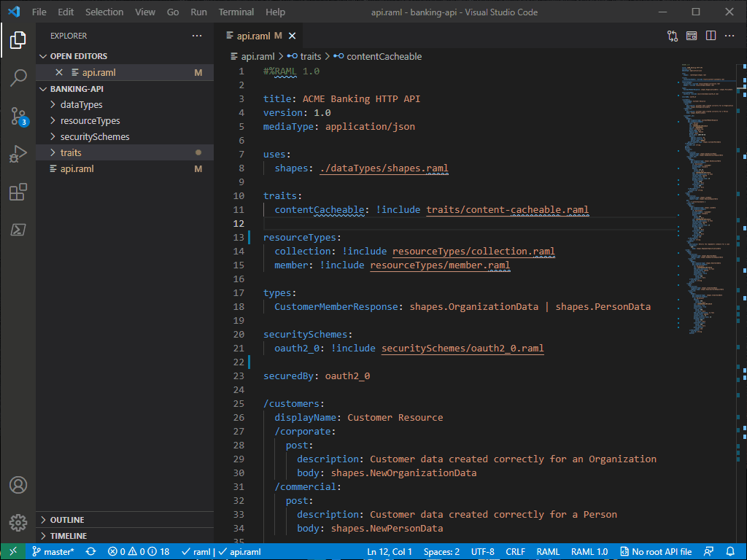This screenshot has height=560, width=747.
Task: Click contentCacheable breadcrumb item
Action: point(378,57)
